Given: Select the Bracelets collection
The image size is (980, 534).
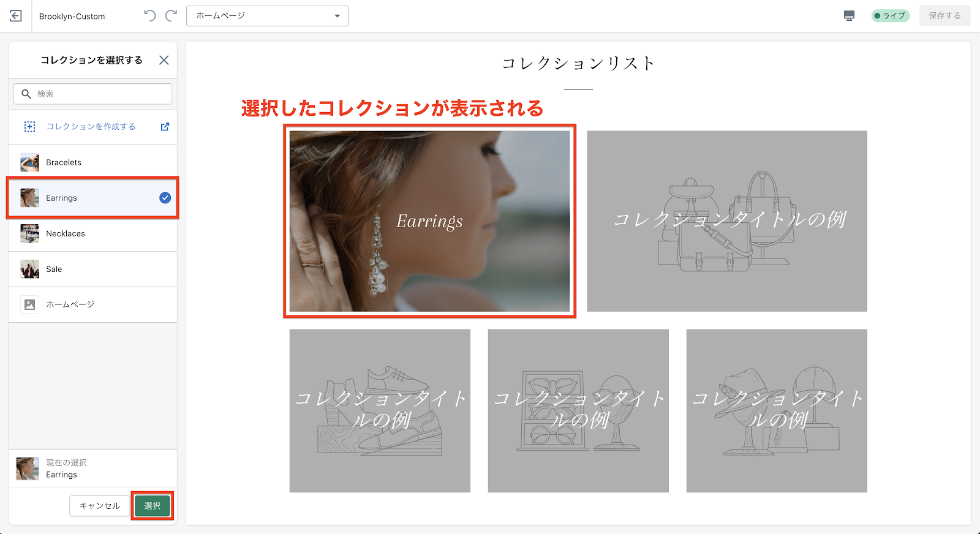Looking at the screenshot, I should tap(64, 162).
